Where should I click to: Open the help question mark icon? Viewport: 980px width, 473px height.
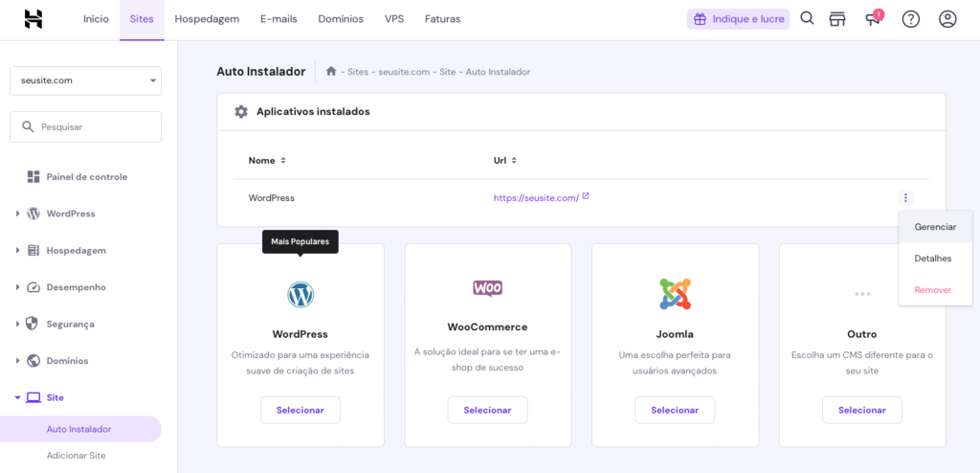coord(910,19)
